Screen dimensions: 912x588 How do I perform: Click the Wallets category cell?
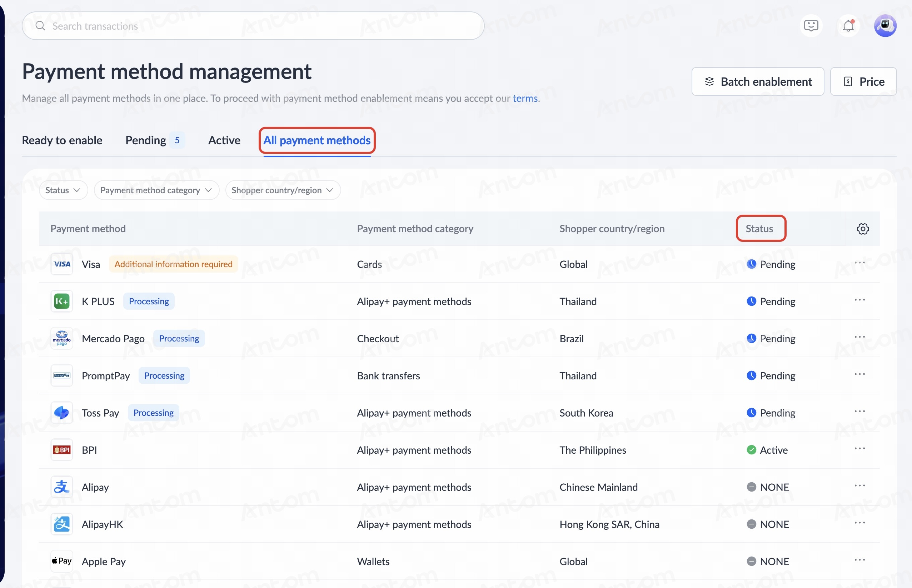pyautogui.click(x=373, y=561)
